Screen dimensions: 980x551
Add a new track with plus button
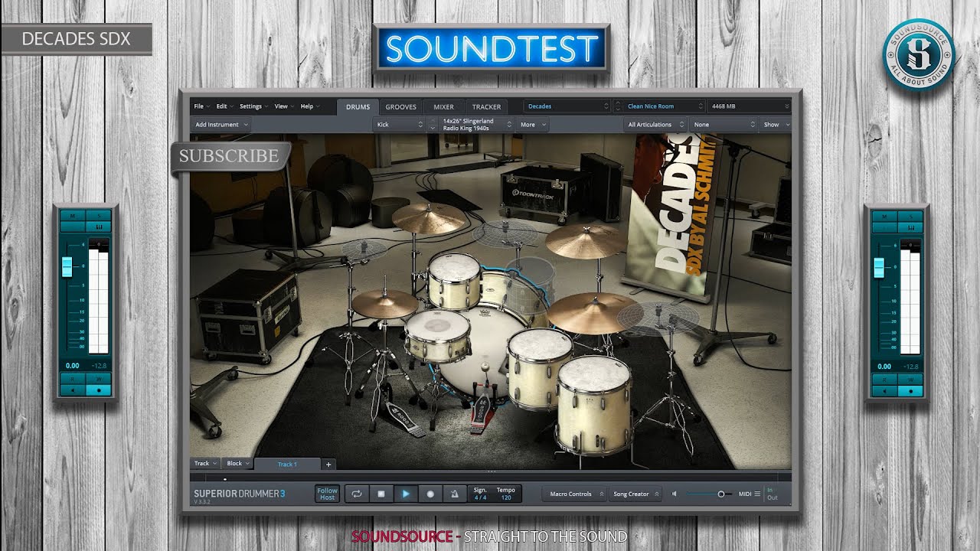328,464
